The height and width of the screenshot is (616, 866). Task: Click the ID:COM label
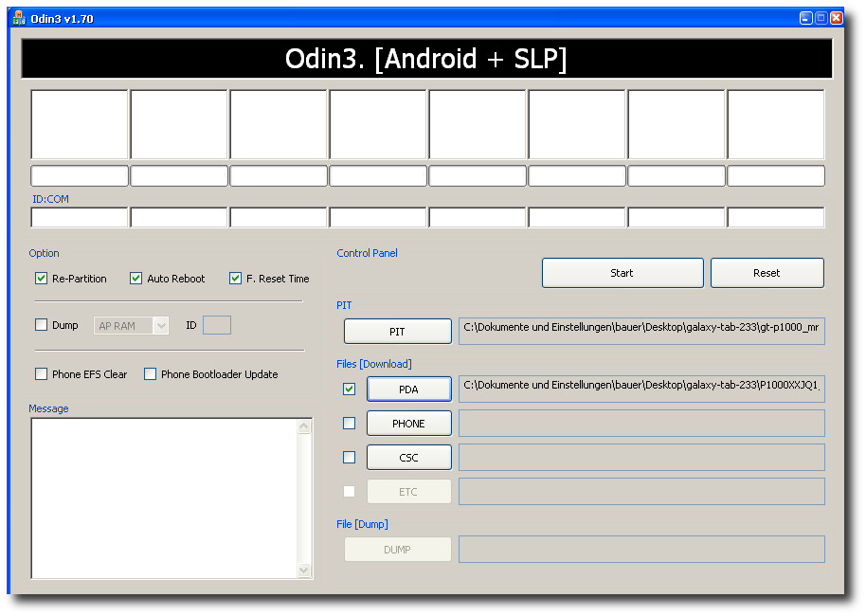point(51,199)
